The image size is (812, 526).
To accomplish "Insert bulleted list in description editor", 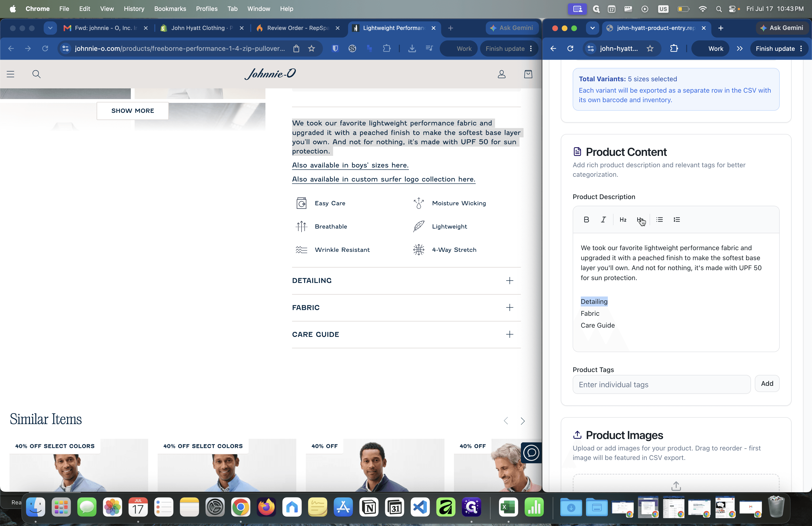I will pyautogui.click(x=660, y=220).
